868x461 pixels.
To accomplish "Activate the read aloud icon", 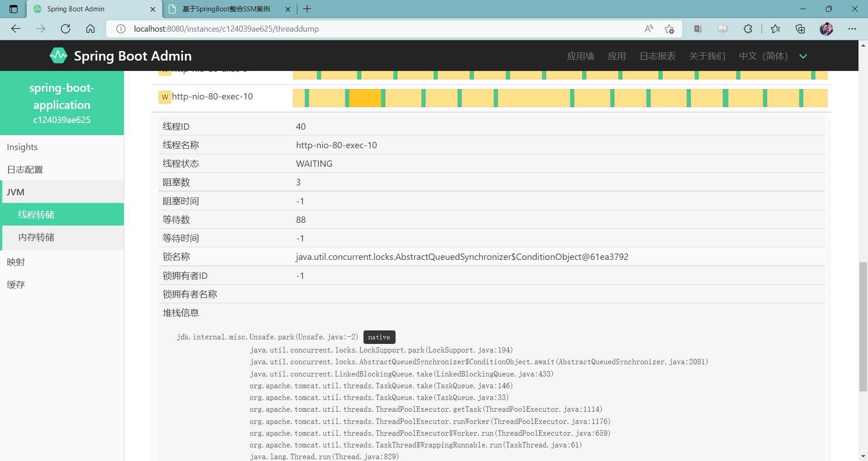I will tap(649, 29).
